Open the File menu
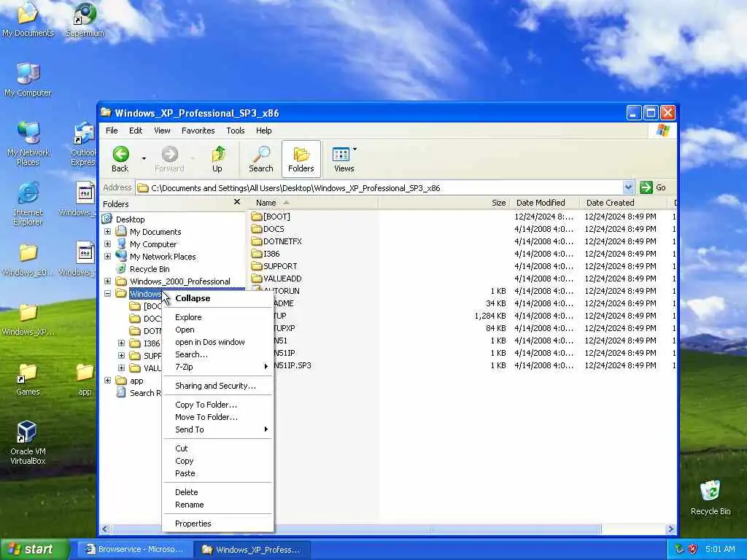747x560 pixels. pyautogui.click(x=112, y=131)
